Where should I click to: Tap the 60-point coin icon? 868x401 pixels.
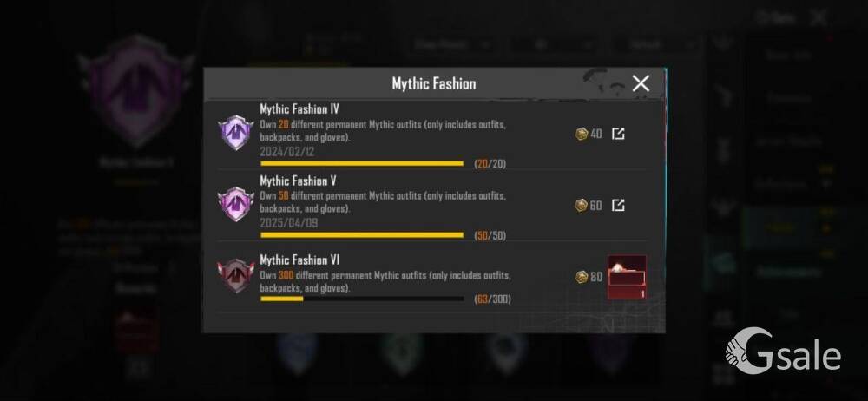582,206
